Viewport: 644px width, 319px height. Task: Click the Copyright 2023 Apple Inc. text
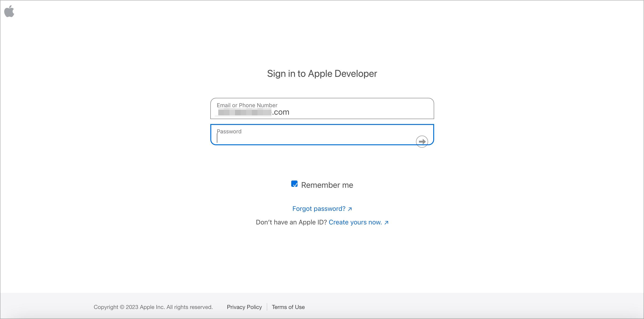(x=153, y=307)
